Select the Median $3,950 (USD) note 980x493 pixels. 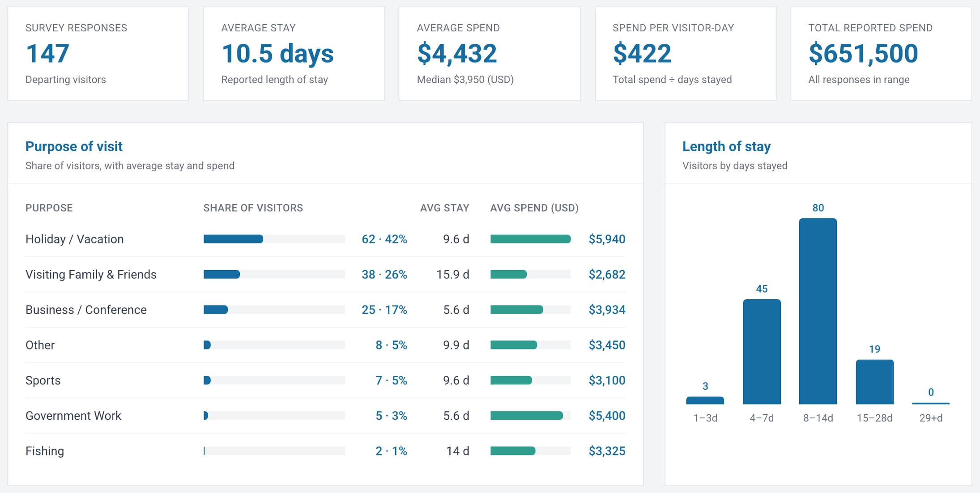click(465, 80)
